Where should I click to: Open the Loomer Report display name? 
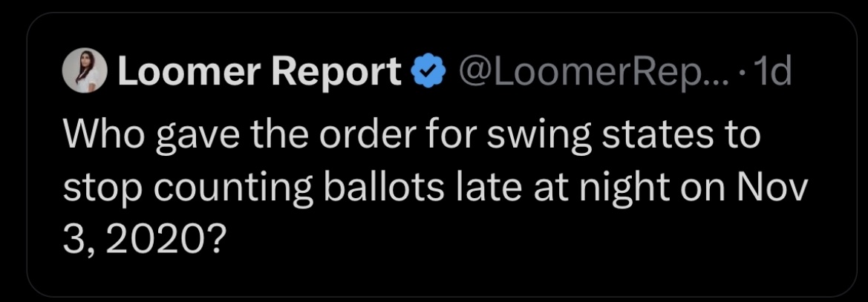[x=260, y=72]
